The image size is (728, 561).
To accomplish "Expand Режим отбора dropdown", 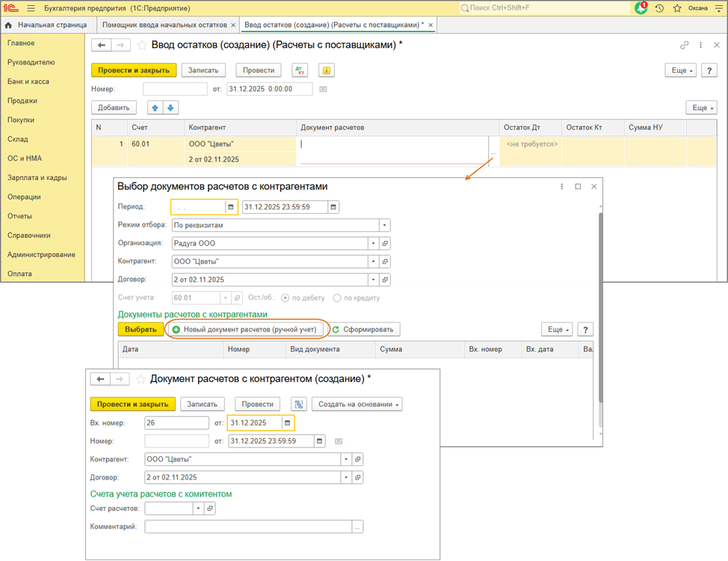I will coord(384,224).
